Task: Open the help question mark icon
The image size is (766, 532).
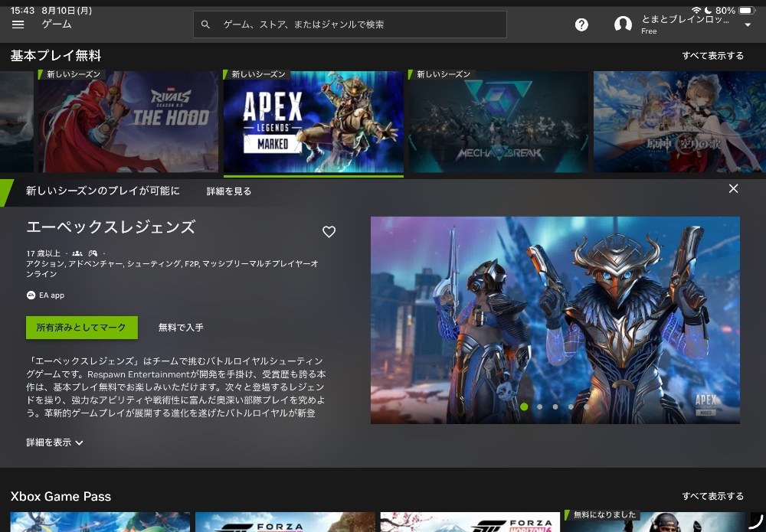Action: click(581, 24)
